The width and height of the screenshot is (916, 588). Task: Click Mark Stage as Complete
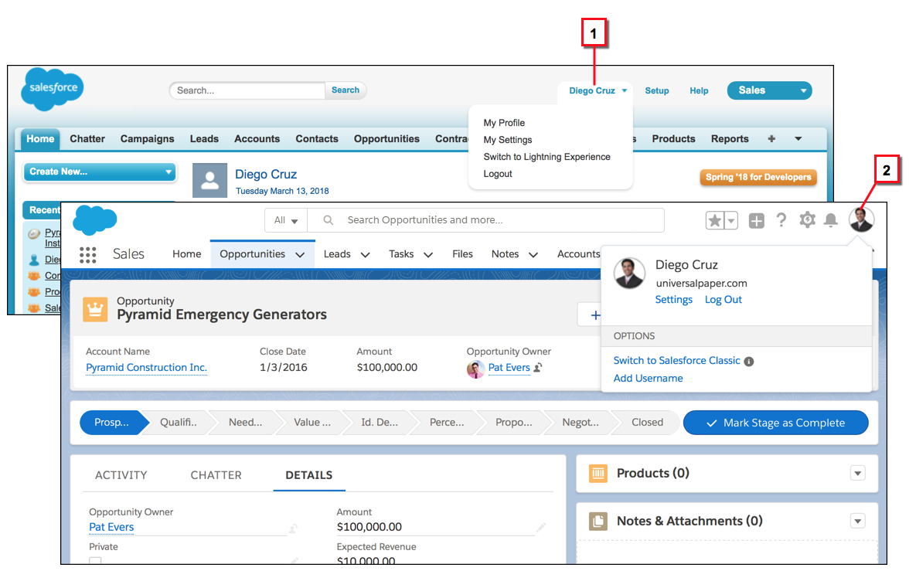pos(775,422)
